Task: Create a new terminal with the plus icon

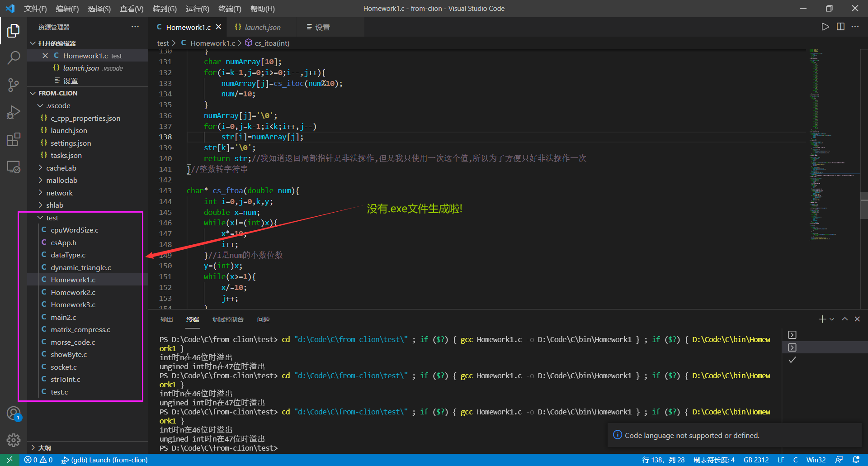Action: pyautogui.click(x=821, y=319)
